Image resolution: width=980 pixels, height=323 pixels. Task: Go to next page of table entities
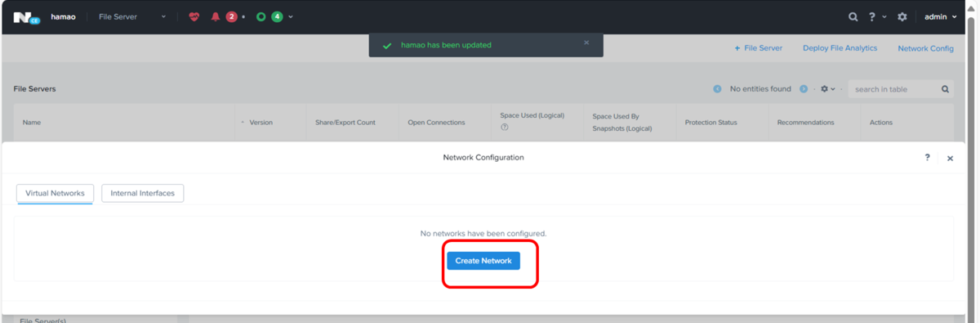(804, 89)
